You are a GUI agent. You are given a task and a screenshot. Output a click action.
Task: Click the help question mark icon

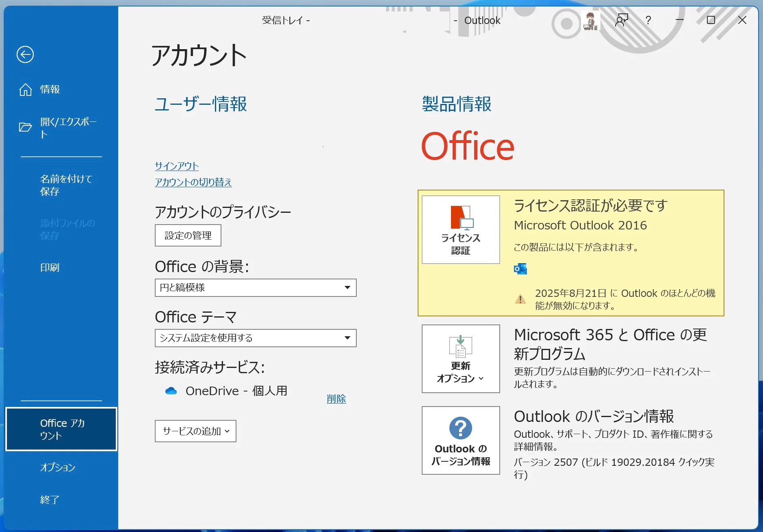(x=648, y=20)
